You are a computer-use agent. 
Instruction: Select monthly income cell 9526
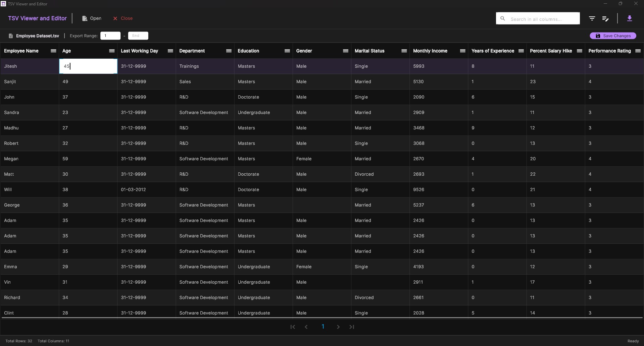point(439,189)
